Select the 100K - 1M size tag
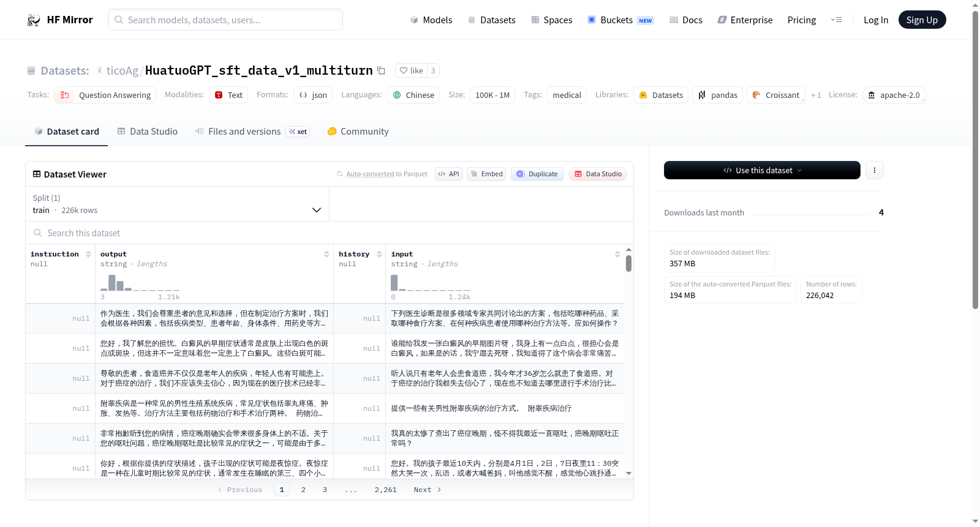The image size is (980, 527). click(x=492, y=95)
